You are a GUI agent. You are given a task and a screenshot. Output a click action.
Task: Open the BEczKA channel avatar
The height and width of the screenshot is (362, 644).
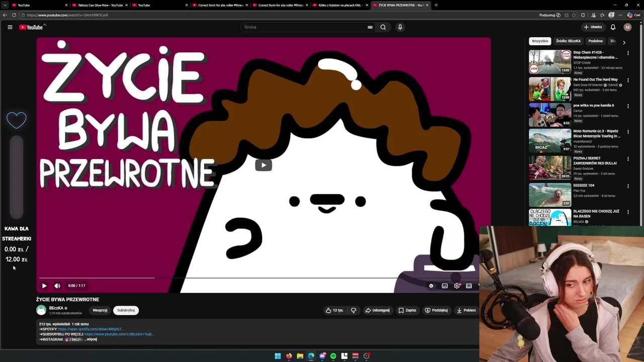(x=41, y=310)
